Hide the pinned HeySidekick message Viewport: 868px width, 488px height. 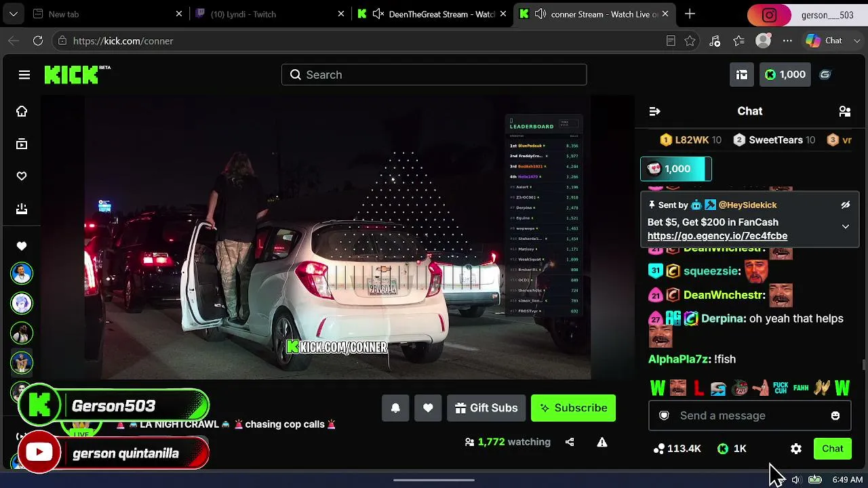846,205
